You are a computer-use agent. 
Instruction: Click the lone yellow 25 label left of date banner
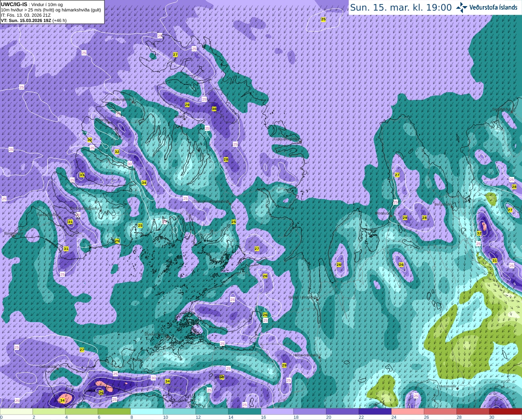[x=323, y=19]
